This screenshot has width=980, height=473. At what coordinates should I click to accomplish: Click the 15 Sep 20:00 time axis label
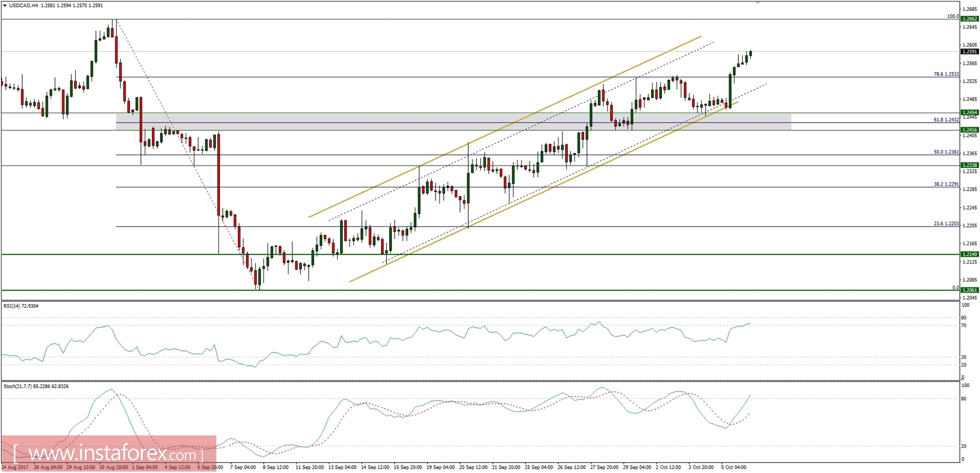[x=408, y=468]
